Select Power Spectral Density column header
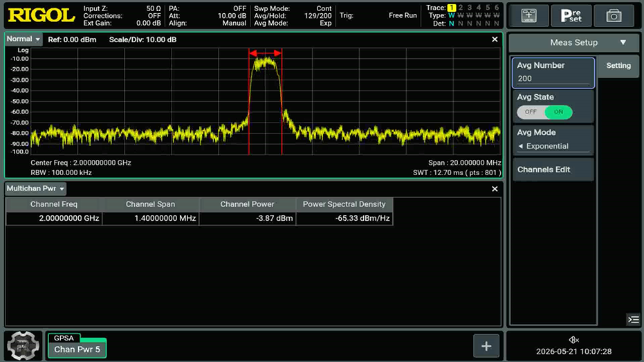This screenshot has width=644, height=362. (344, 204)
